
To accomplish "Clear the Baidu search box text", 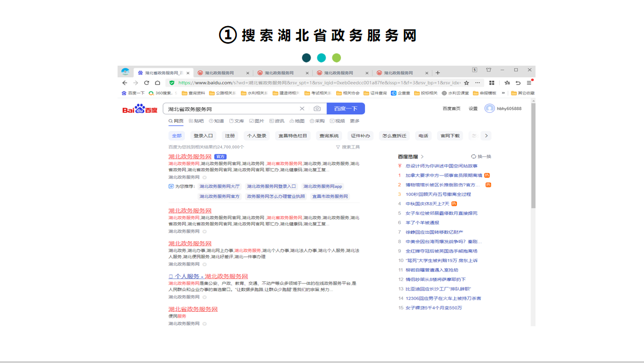I will pos(302,109).
